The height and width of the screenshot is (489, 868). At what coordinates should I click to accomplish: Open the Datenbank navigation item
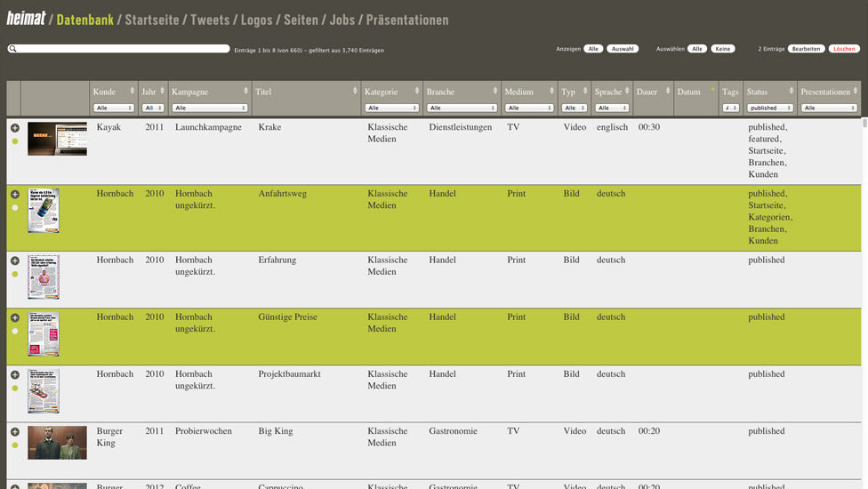pyautogui.click(x=84, y=20)
